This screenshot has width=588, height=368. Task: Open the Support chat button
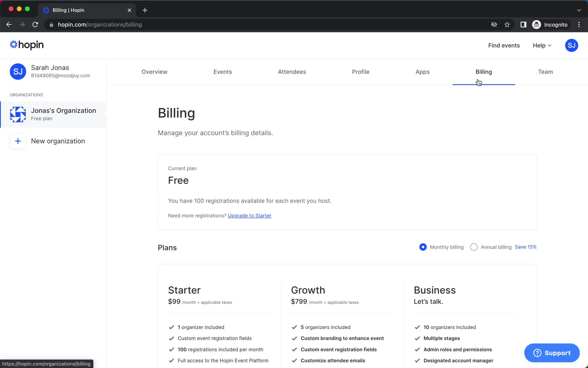(x=552, y=353)
